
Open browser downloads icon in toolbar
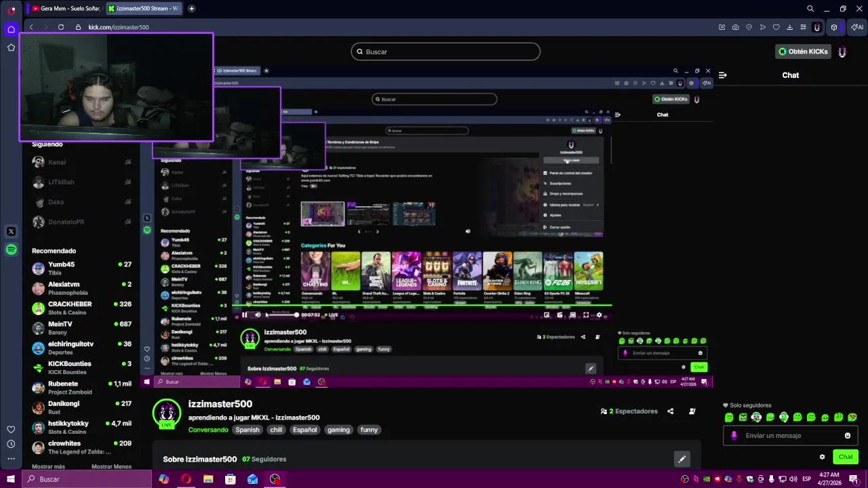(790, 27)
